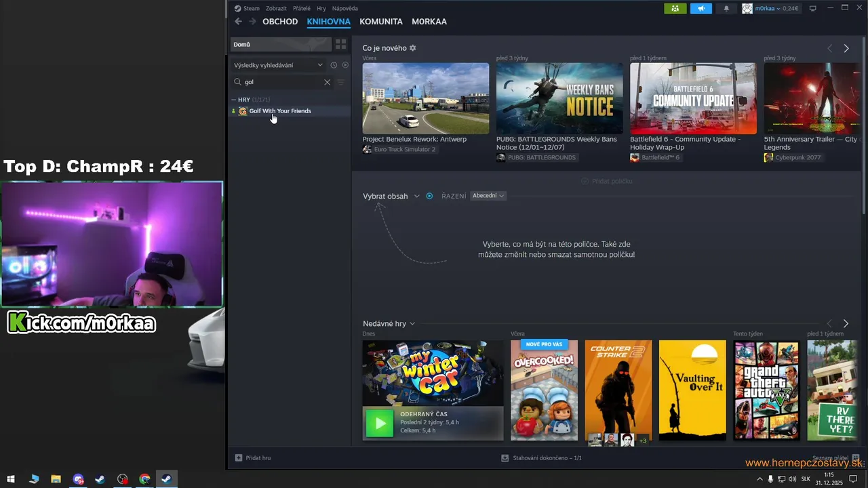
Task: Open Chrome from the taskbar
Action: [144, 479]
